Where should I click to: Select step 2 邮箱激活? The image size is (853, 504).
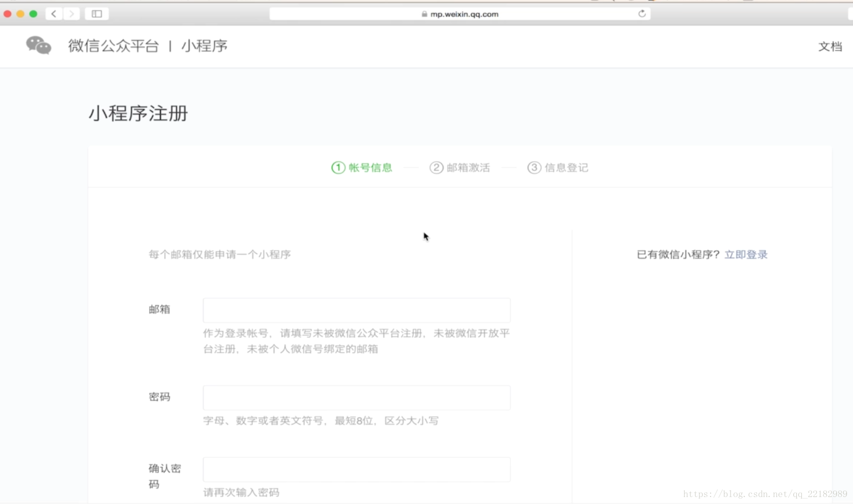pos(460,168)
